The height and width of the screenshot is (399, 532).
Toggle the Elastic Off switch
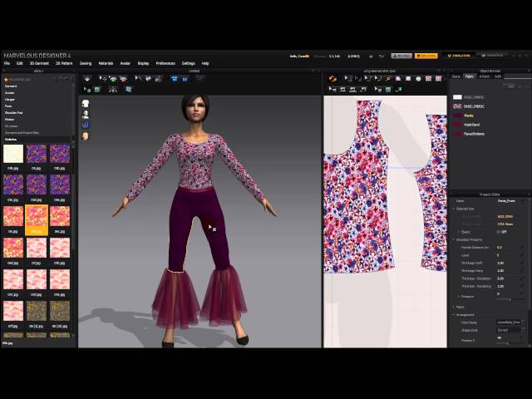pos(501,232)
